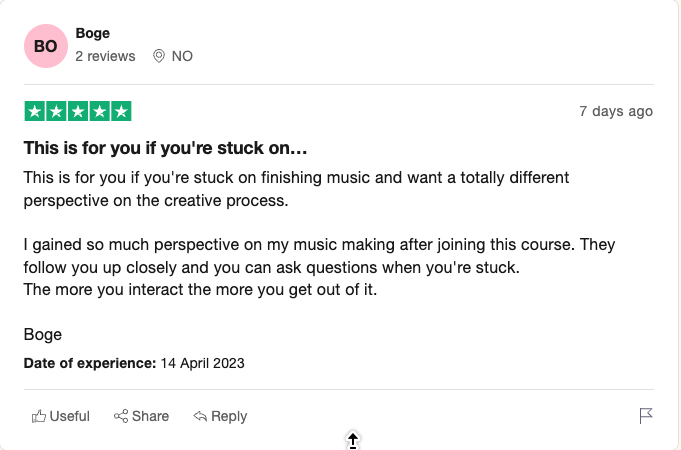Click the date of experience 14 April 2023
The height and width of the screenshot is (450, 681).
pyautogui.click(x=200, y=363)
